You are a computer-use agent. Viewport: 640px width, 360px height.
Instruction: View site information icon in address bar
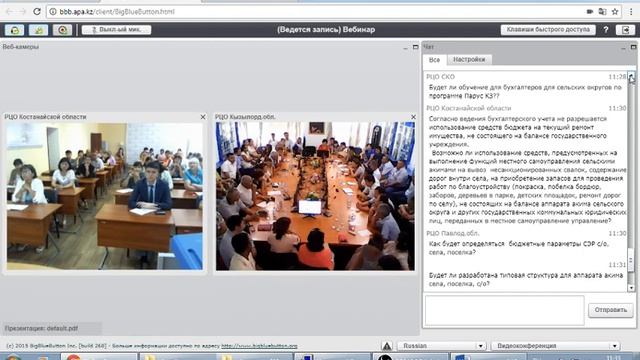(53, 12)
